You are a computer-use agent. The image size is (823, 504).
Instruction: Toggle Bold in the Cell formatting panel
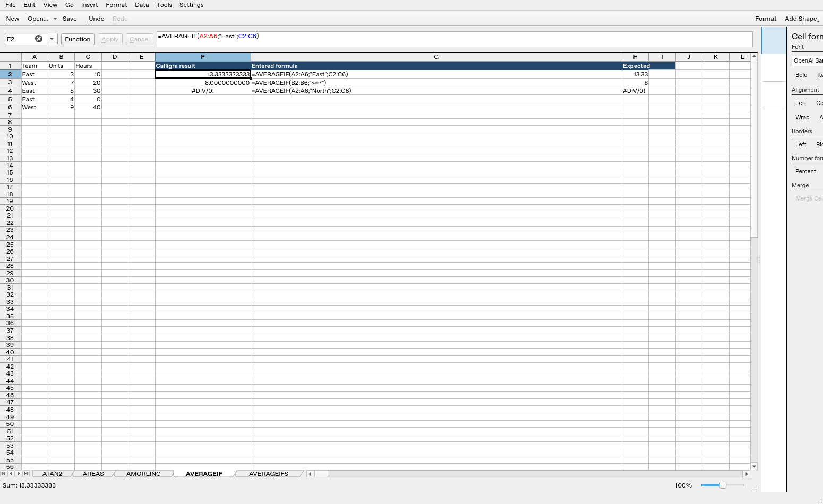801,75
